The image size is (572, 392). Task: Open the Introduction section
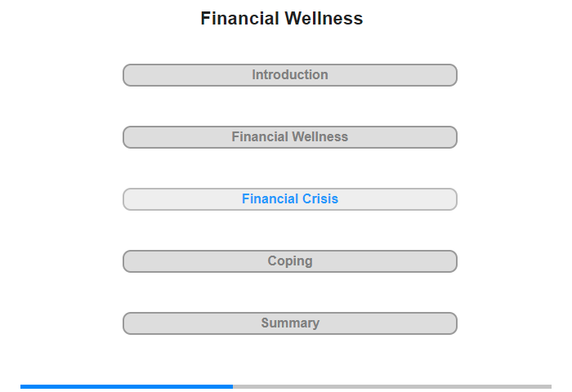pos(289,75)
